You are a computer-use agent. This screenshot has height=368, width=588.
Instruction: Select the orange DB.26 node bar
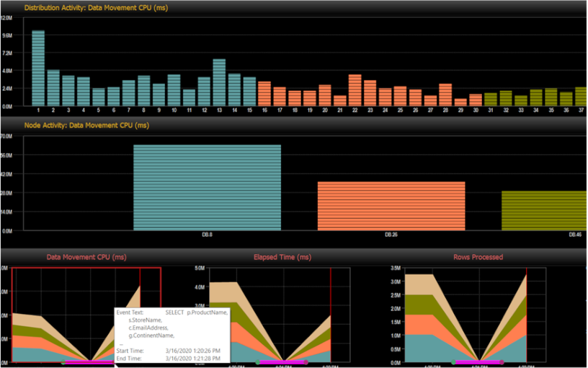pyautogui.click(x=391, y=206)
